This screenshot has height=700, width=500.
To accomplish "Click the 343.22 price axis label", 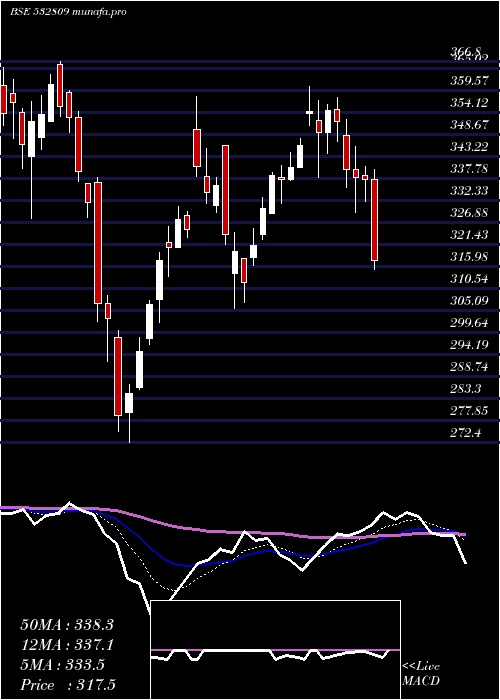I will tap(468, 146).
